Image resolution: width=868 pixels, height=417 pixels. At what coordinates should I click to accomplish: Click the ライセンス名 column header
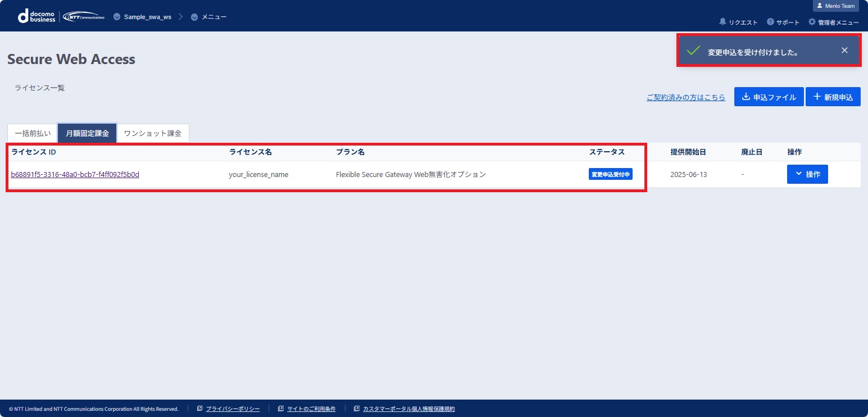point(251,152)
